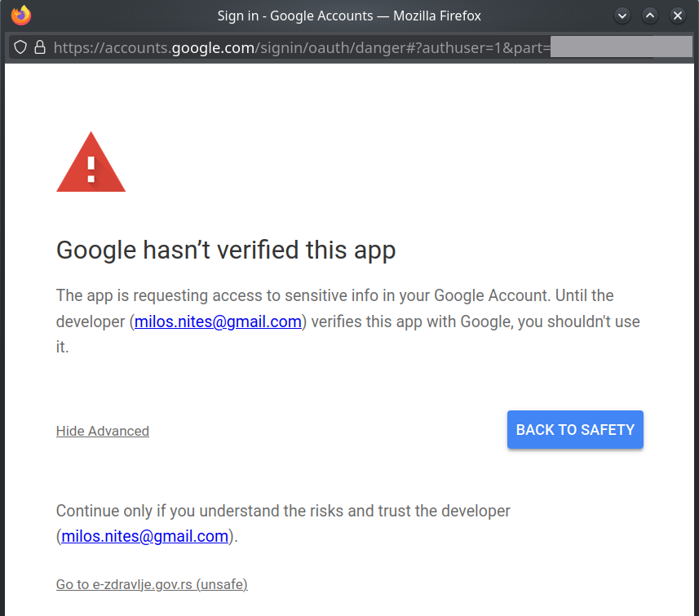Click the padlock site security icon
This screenshot has height=616, width=699.
pos(40,47)
